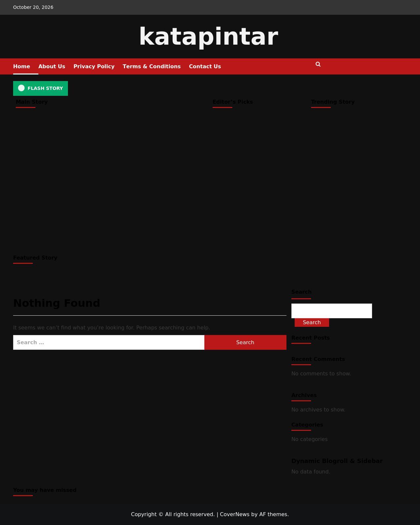Screen dimensions: 420x525
Task: Open the search magnifier icon in navbar
Action: click(x=318, y=64)
